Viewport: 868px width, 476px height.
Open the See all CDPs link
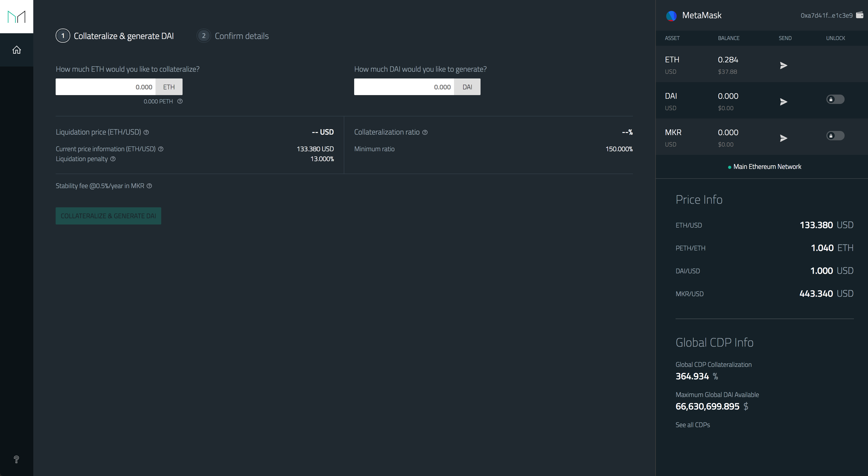tap(692, 425)
